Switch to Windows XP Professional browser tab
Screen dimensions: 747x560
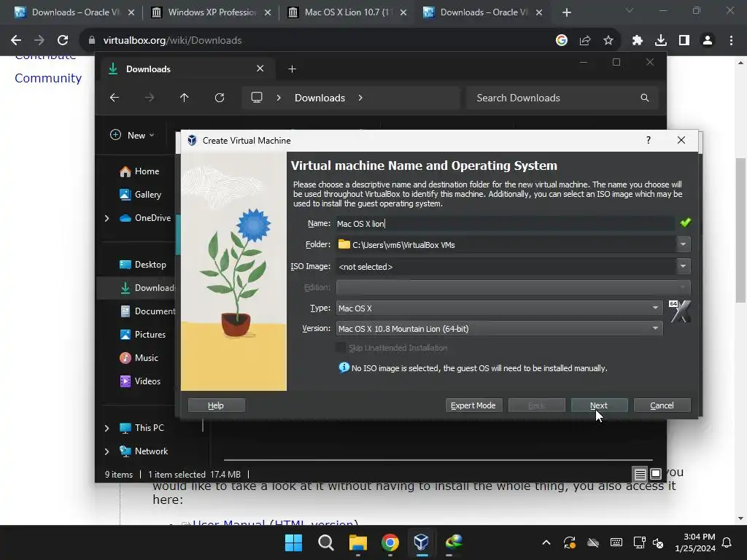[211, 12]
